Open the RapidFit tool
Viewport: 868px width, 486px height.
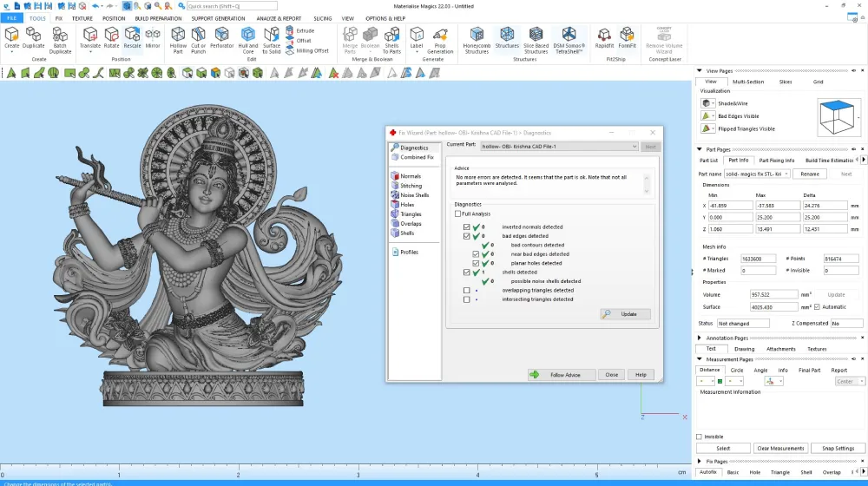pyautogui.click(x=604, y=38)
